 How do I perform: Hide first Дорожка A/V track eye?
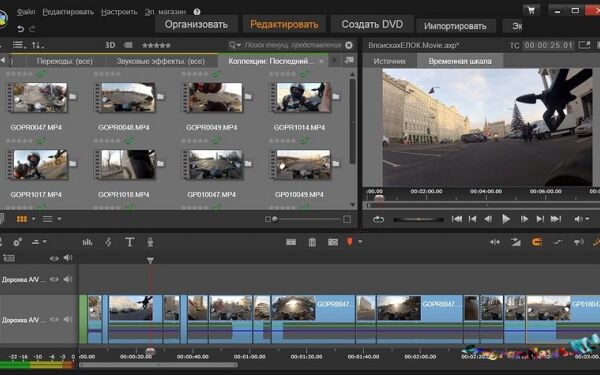(54, 279)
